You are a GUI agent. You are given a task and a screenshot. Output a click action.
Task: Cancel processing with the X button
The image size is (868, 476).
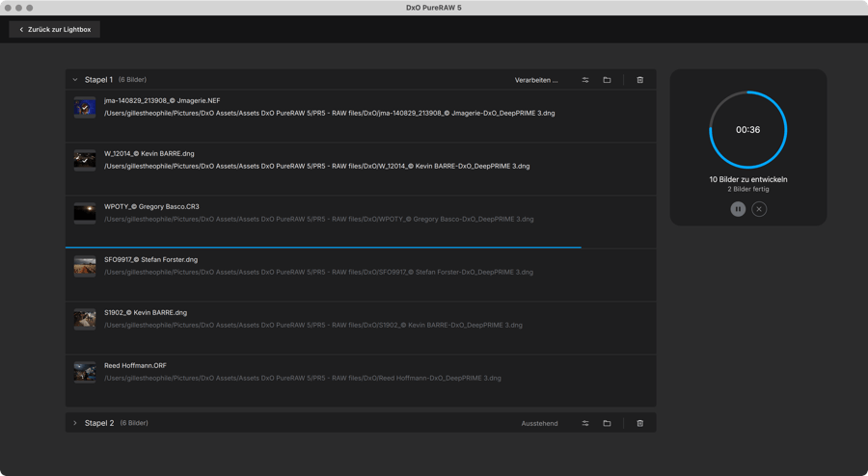tap(759, 209)
